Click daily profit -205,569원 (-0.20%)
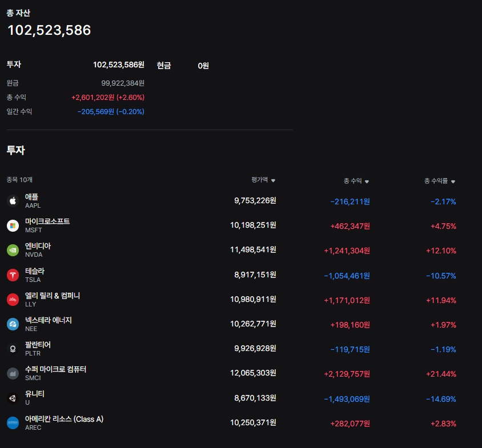This screenshot has height=448, width=482. pos(111,111)
